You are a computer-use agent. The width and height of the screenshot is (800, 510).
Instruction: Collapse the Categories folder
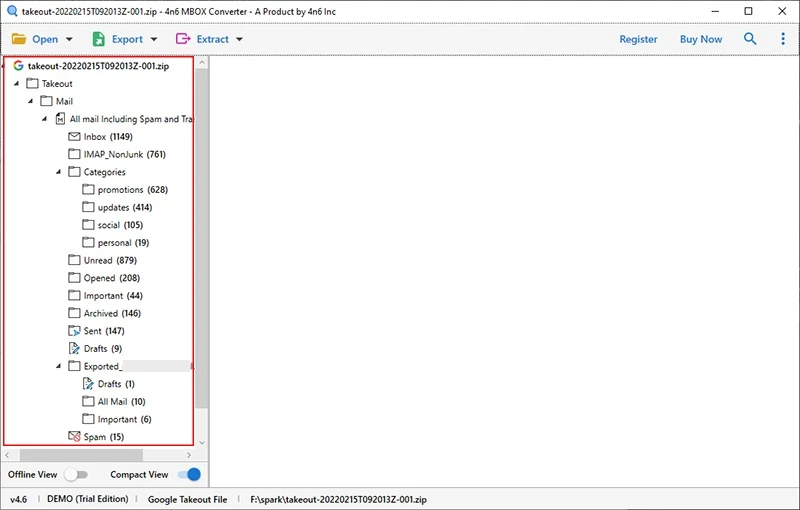coord(59,172)
